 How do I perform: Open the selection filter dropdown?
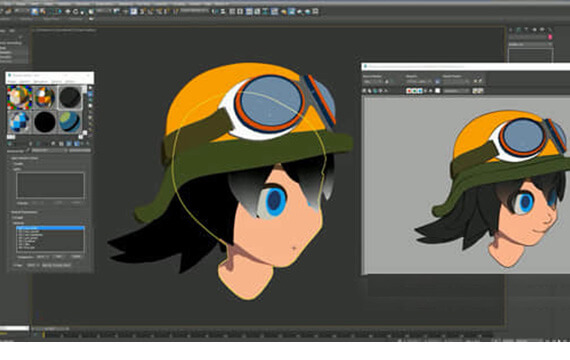pyautogui.click(x=22, y=11)
